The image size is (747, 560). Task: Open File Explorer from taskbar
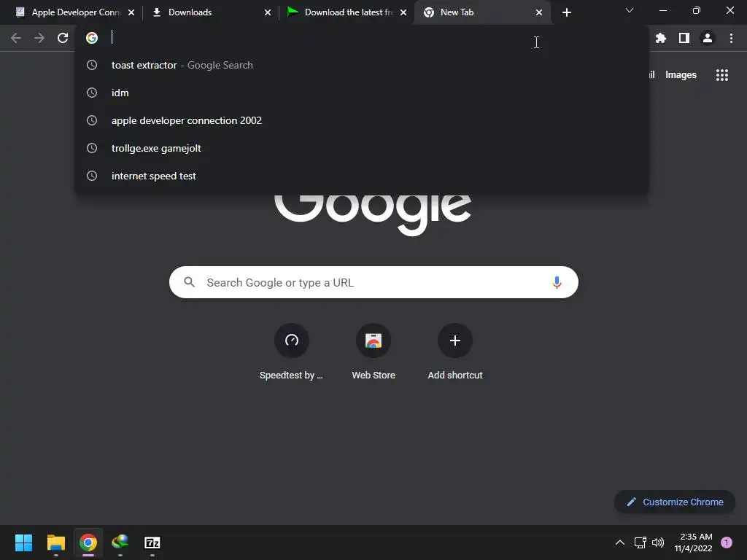[x=55, y=542]
